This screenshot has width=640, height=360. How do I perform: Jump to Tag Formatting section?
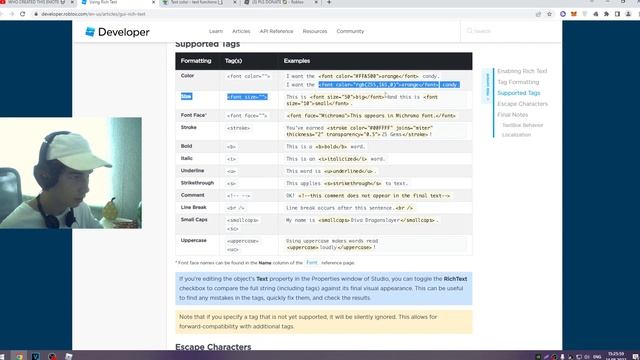pos(518,82)
